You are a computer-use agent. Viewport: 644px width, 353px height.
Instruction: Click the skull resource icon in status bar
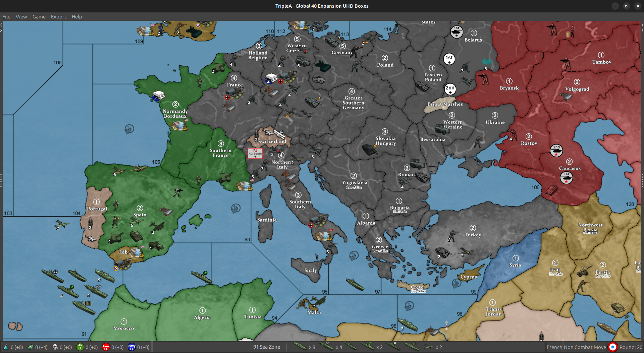(x=55, y=347)
